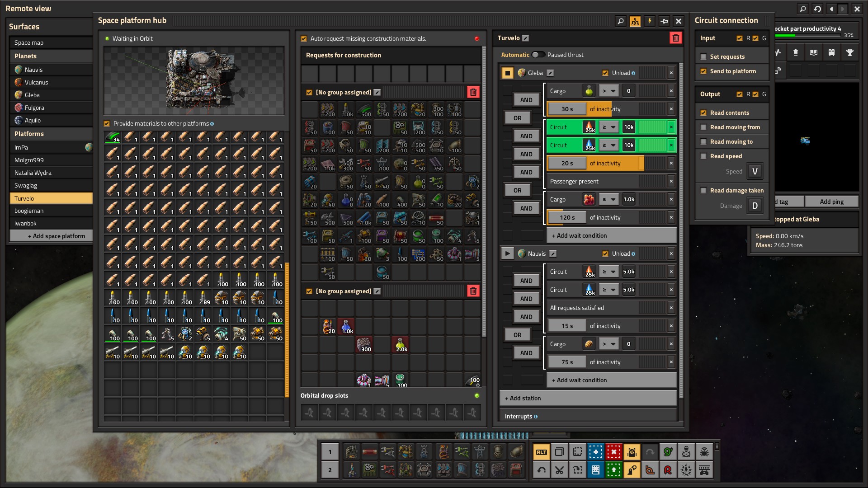The height and width of the screenshot is (488, 868).
Task: Open the Damage signal selector D
Action: pos(755,206)
